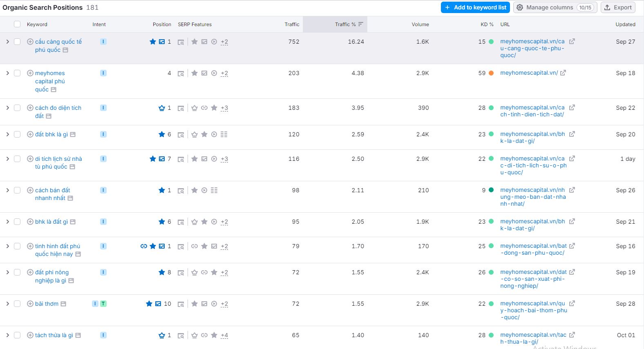Sort by the Updated column header
This screenshot has height=349, width=644.
pyautogui.click(x=625, y=24)
